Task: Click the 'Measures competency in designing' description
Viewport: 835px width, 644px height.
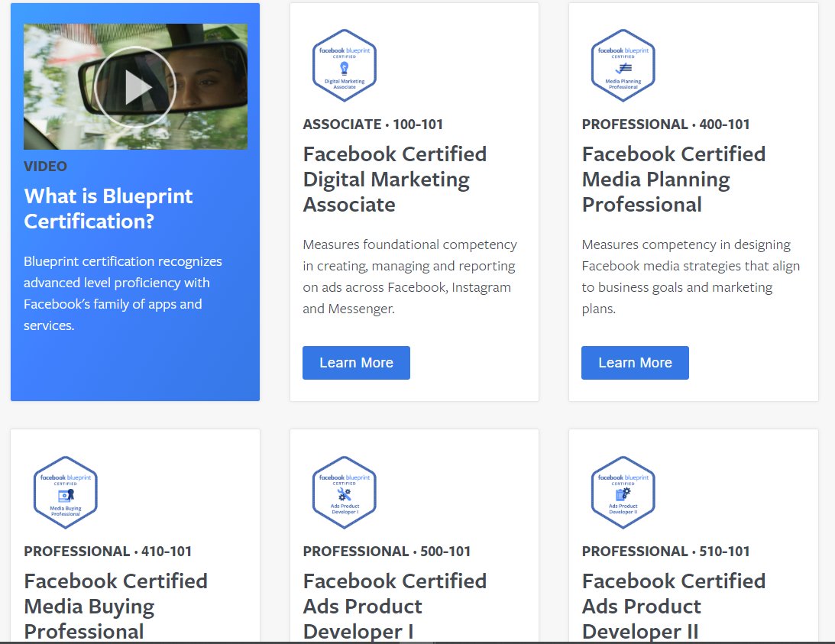Action: coord(691,277)
